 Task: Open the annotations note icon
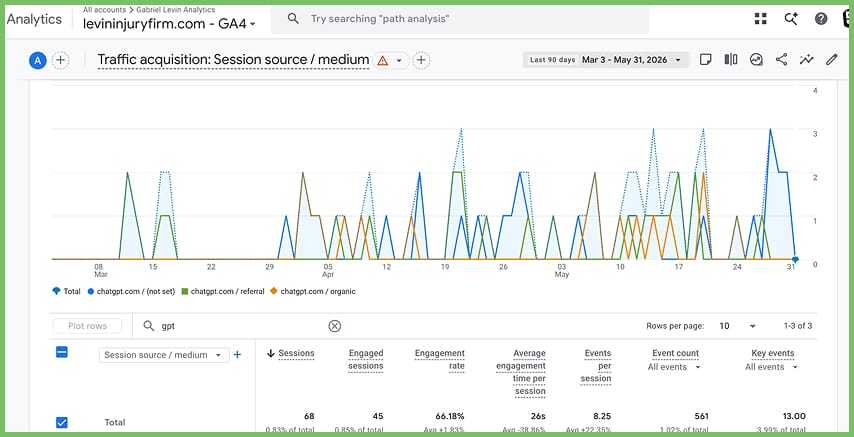pyautogui.click(x=705, y=60)
